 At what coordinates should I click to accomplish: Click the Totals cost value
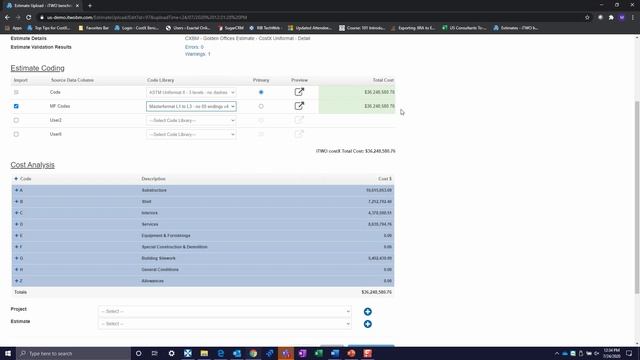[376, 292]
